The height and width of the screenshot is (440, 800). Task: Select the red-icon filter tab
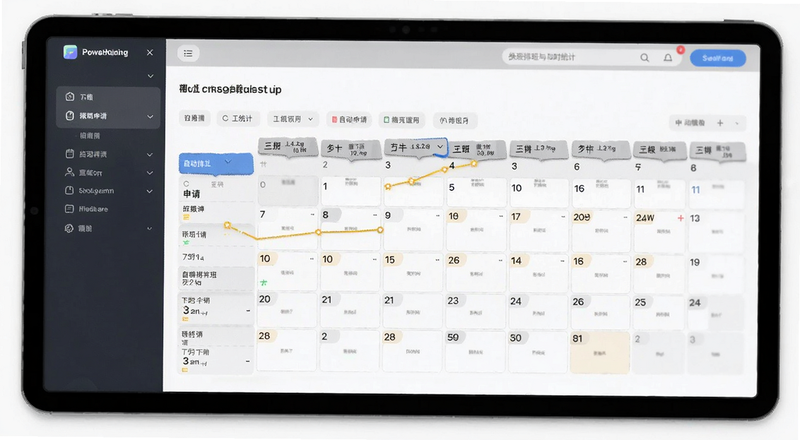click(349, 119)
